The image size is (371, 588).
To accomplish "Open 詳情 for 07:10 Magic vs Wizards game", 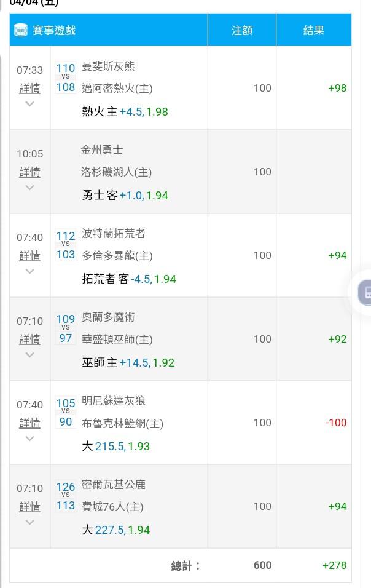I will [29, 340].
